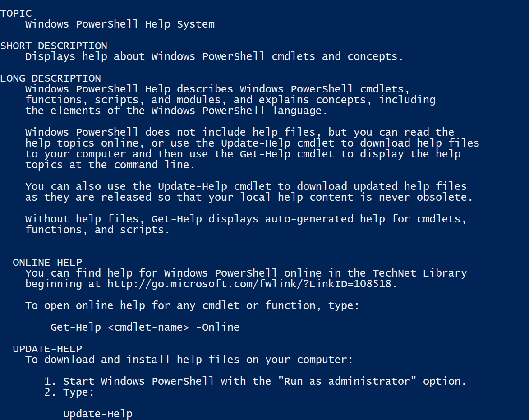
Task: Click the SHORT DESCRIPTION heading
Action: tap(54, 46)
